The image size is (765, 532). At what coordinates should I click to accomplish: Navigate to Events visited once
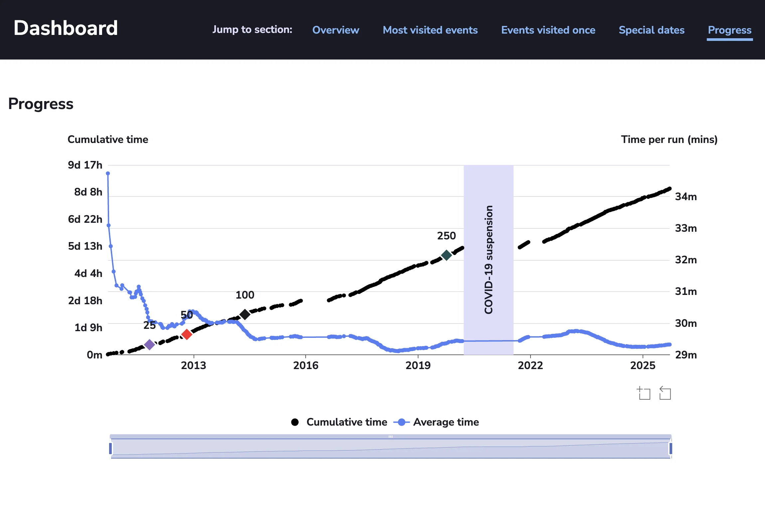[x=548, y=30]
